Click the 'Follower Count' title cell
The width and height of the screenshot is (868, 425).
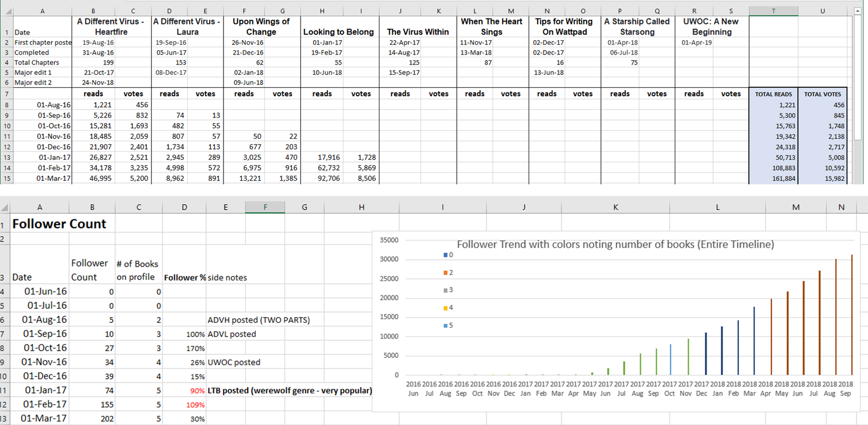(x=59, y=224)
